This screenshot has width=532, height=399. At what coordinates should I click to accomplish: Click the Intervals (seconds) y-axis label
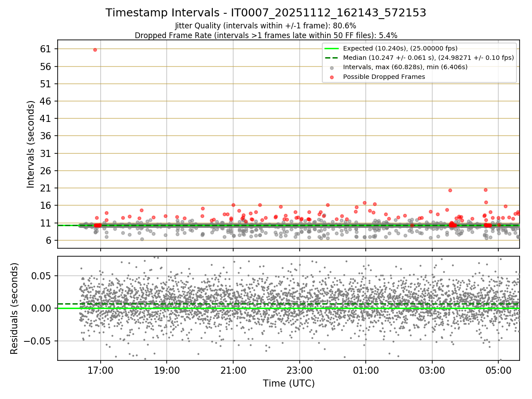point(31,144)
